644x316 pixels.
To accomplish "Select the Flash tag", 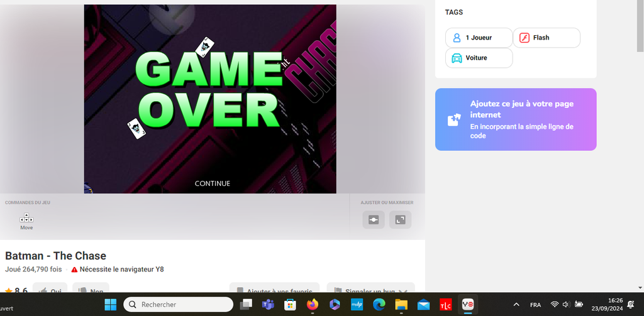I will 546,38.
